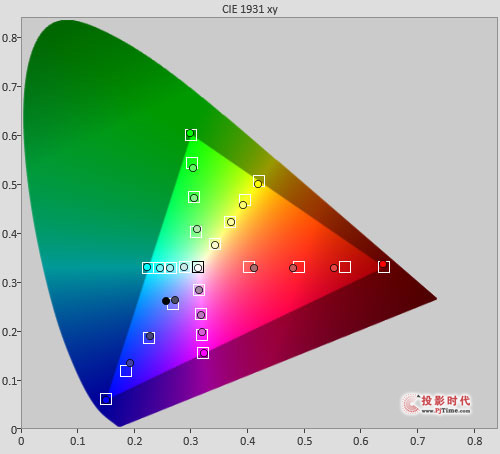Viewport: 500px width, 454px height.
Task: Select the 100% blue primary target square
Action: click(x=106, y=399)
